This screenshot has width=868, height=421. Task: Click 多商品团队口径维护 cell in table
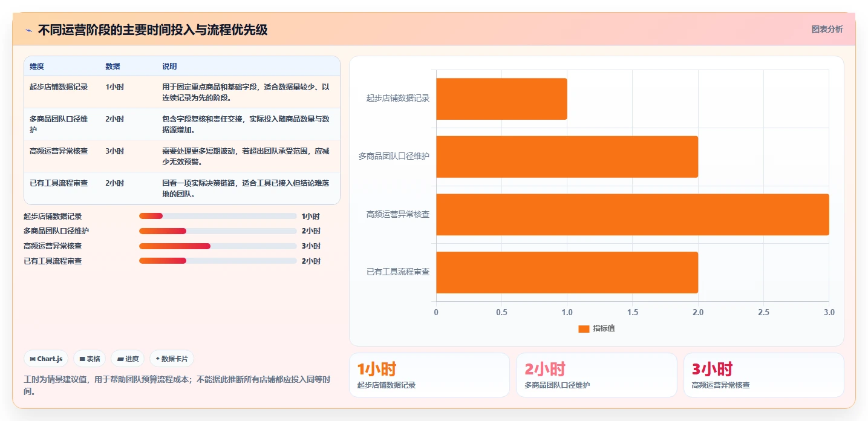59,125
